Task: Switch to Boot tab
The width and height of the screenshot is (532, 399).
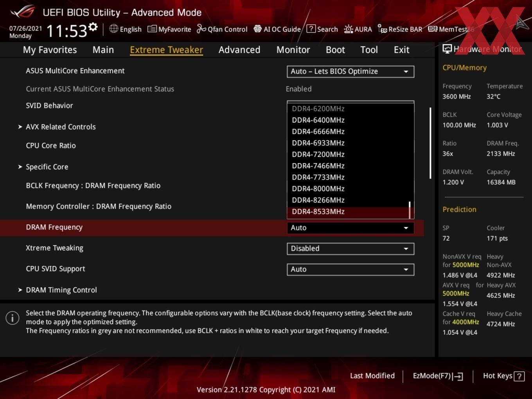Action: pos(335,50)
